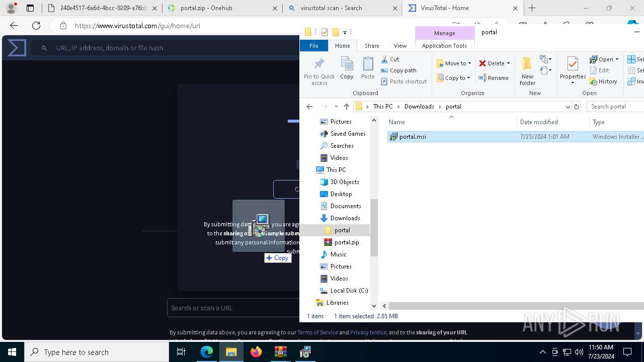
Task: Click Copy path in Clipboard group
Action: 398,70
